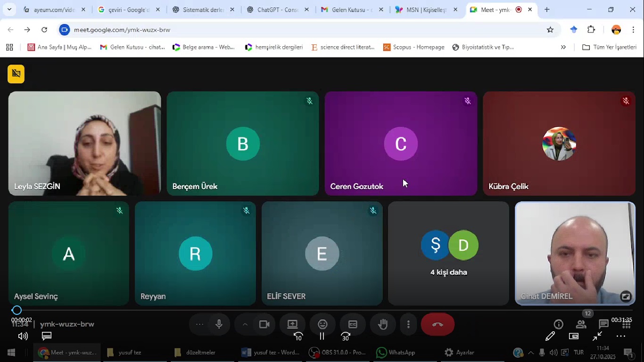Expand camera options chevron arrow
Screen dimensions: 644x362
[x=245, y=324]
